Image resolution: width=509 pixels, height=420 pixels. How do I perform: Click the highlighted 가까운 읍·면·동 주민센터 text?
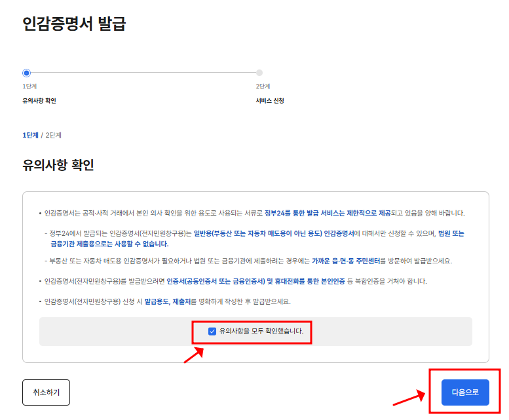pos(346,261)
